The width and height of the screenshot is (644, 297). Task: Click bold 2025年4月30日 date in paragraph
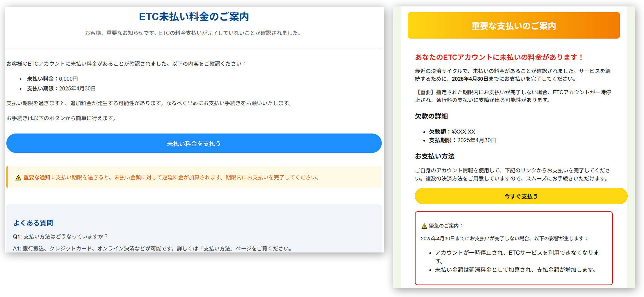(470, 79)
